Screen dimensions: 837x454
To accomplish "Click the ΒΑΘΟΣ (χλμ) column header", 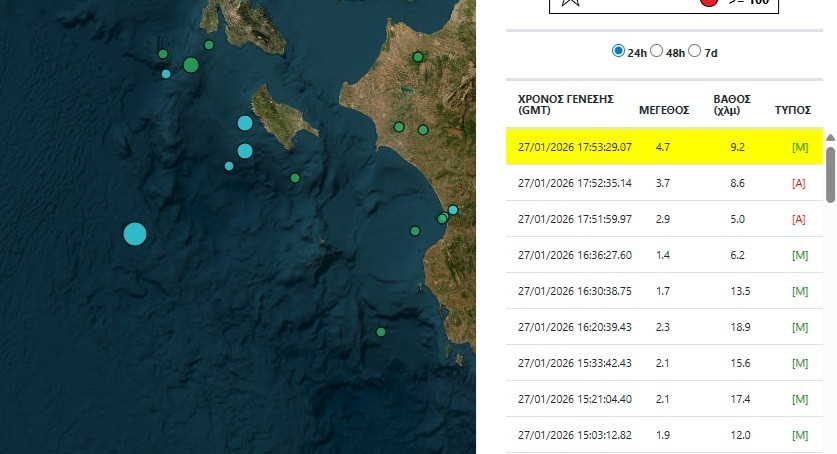I will click(x=732, y=105).
